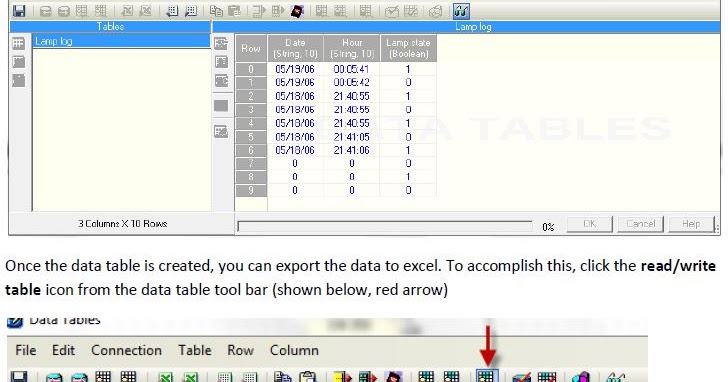Click the progress bar showing 0%
728x382 pixels.
(385, 226)
